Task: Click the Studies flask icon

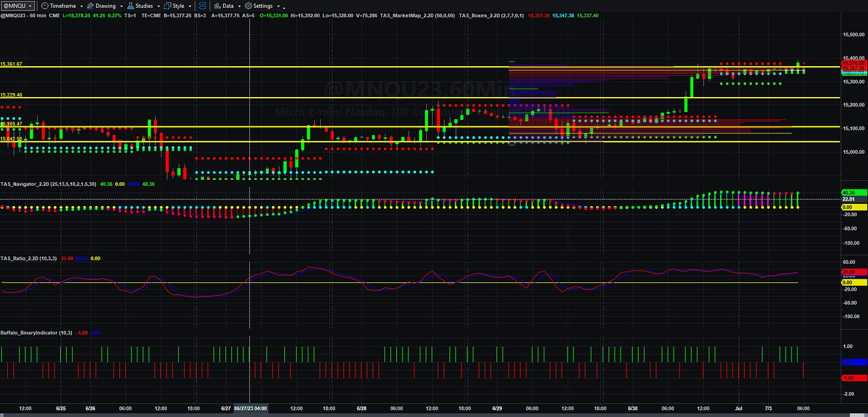Action: [131, 6]
